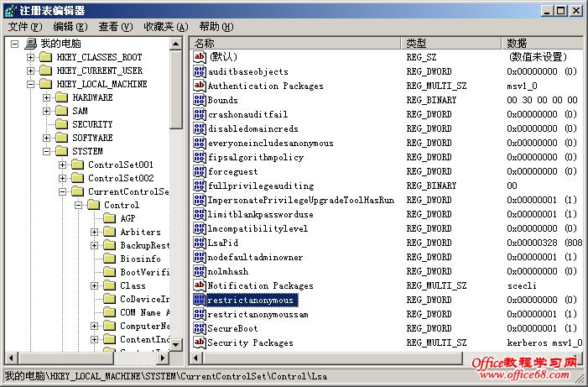Click the auditbaseobjects value icon
The width and height of the screenshot is (588, 387).
tap(199, 71)
